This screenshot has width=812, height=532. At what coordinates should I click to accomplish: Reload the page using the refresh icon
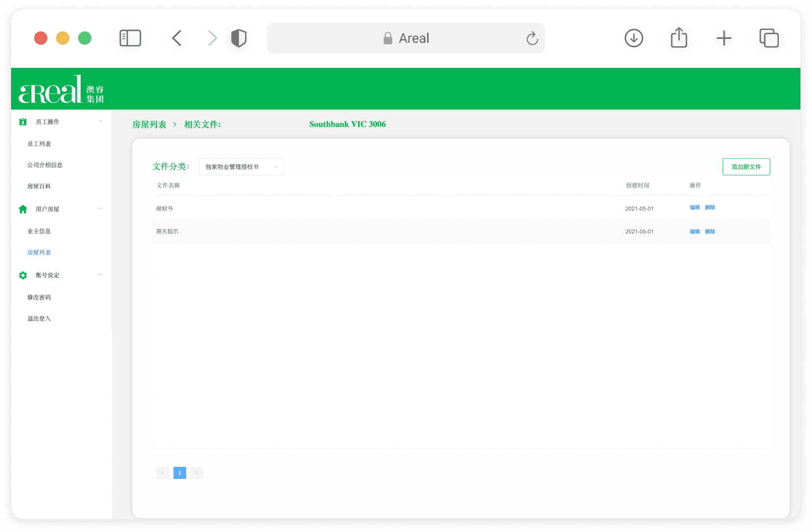coord(532,38)
